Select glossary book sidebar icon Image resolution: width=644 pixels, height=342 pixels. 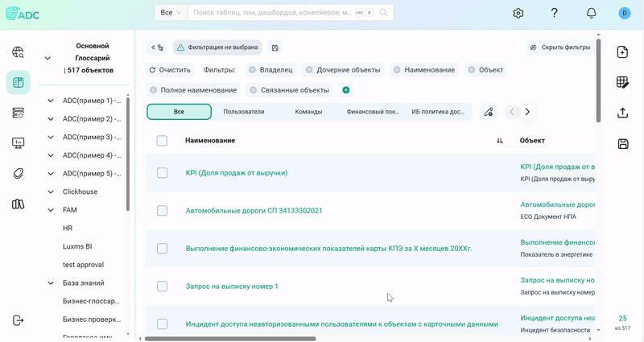click(x=18, y=83)
